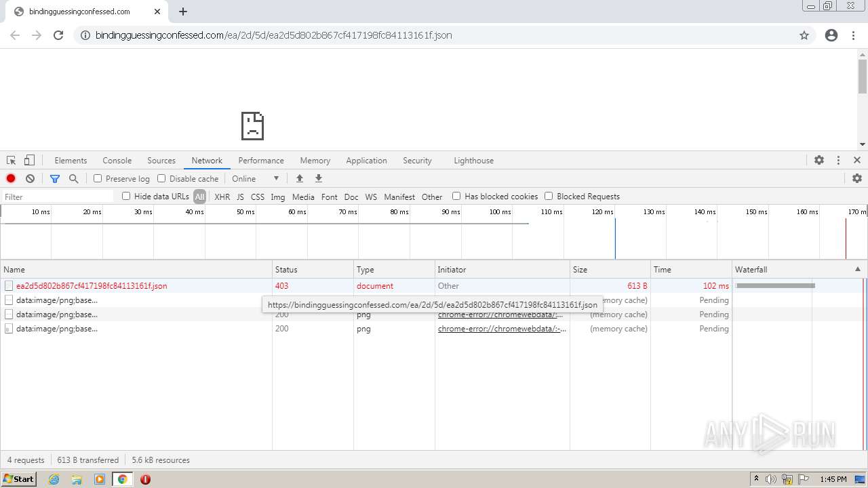
Task: Open the Lighthouse tab
Action: pos(473,161)
